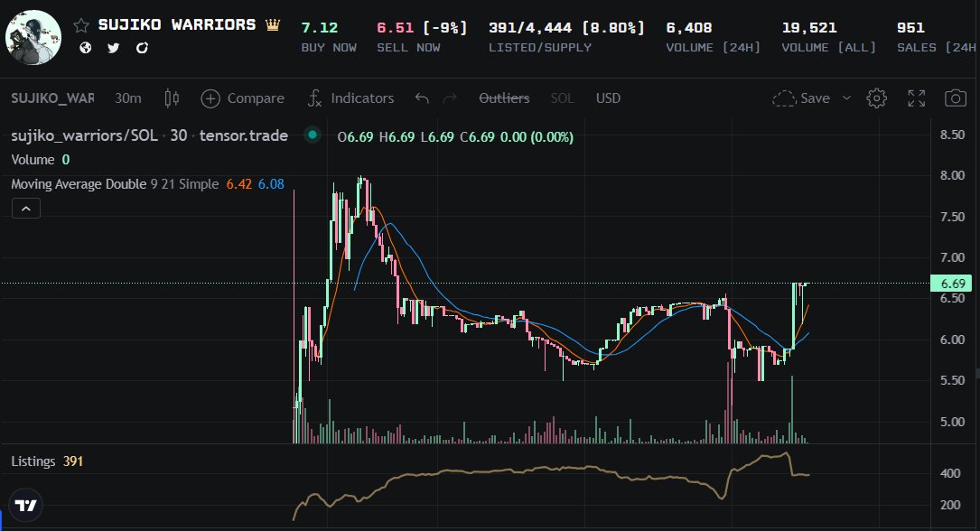Click the SUJIKO_WAR symbol search field
Screen dimensions: 980x531
(x=52, y=98)
